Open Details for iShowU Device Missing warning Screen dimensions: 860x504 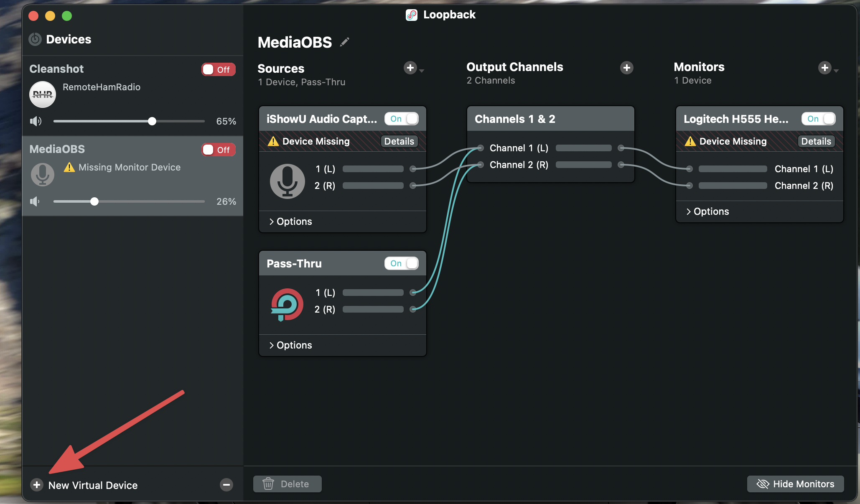[399, 141]
